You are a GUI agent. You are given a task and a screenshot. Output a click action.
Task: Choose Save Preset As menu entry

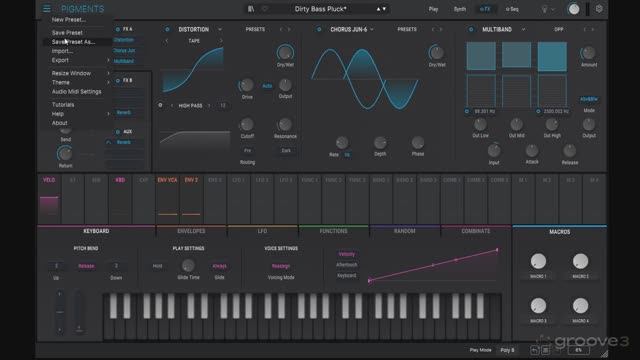coord(73,42)
